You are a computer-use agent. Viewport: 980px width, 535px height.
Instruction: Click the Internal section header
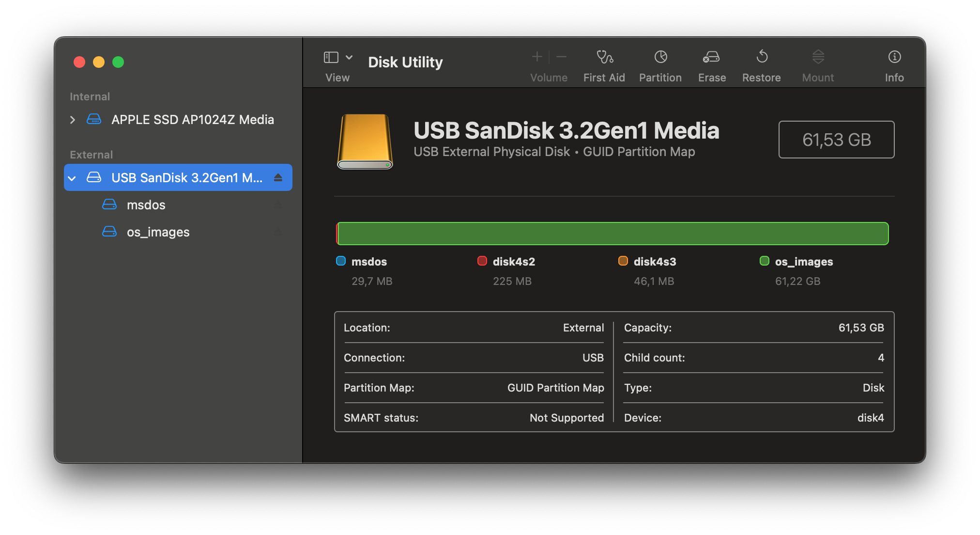click(90, 96)
